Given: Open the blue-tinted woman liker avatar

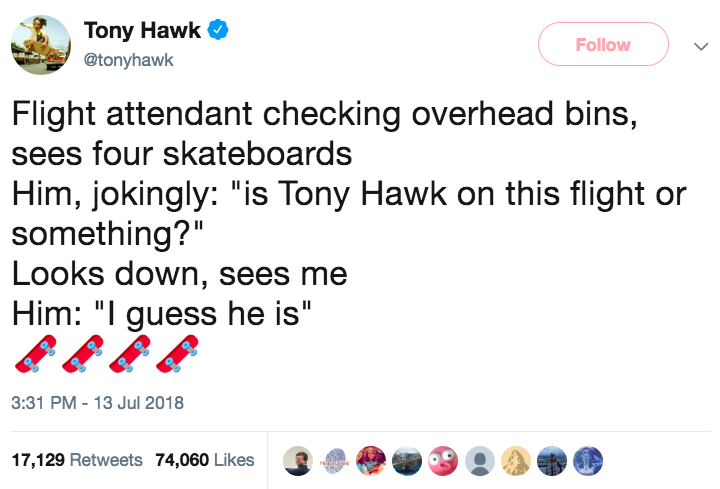Looking at the screenshot, I should [588, 461].
